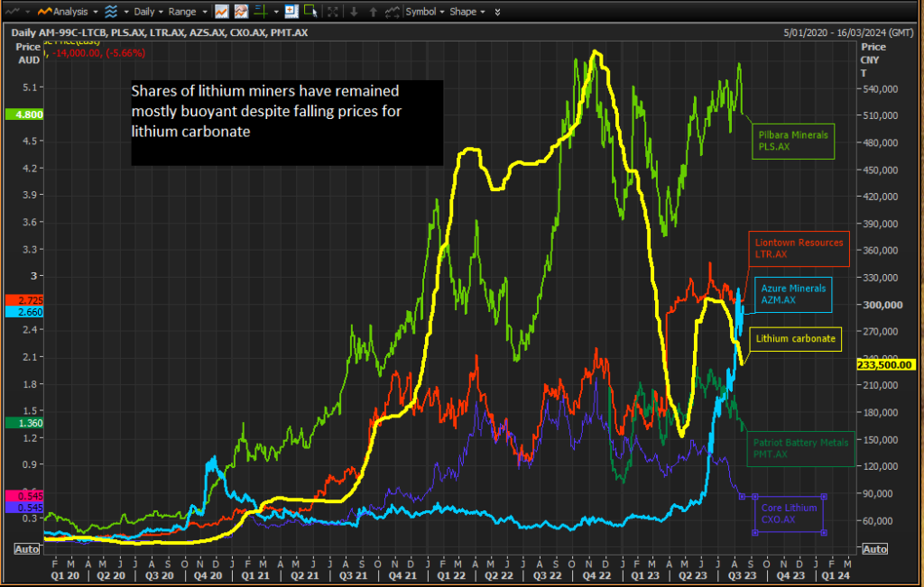Select the Core Lithium CXO.AX label box

point(790,514)
